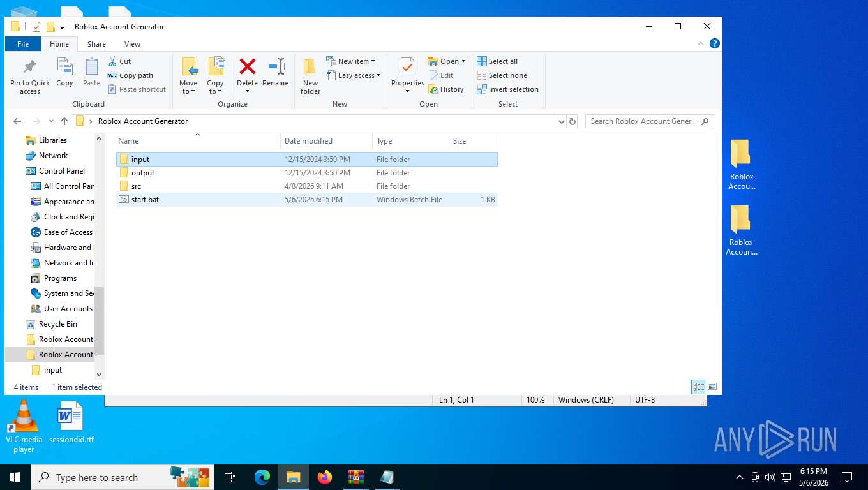
Task: Open VLC media player desktop shortcut
Action: point(24,426)
